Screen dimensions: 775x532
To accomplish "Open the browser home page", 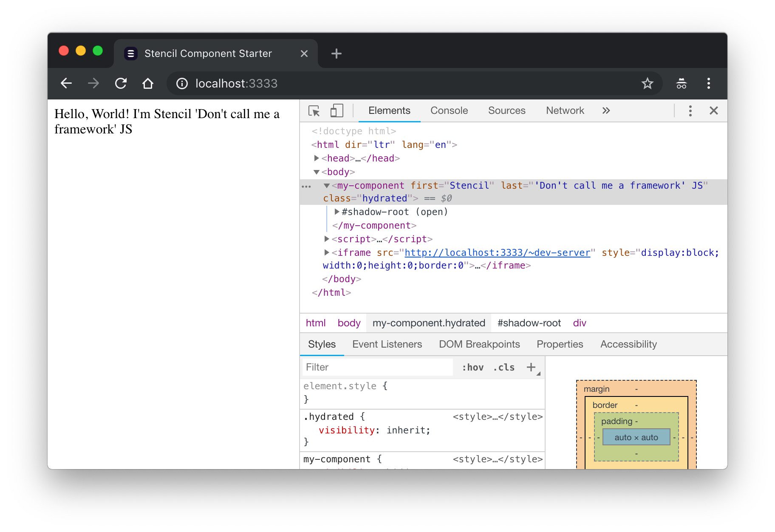I will tap(148, 83).
